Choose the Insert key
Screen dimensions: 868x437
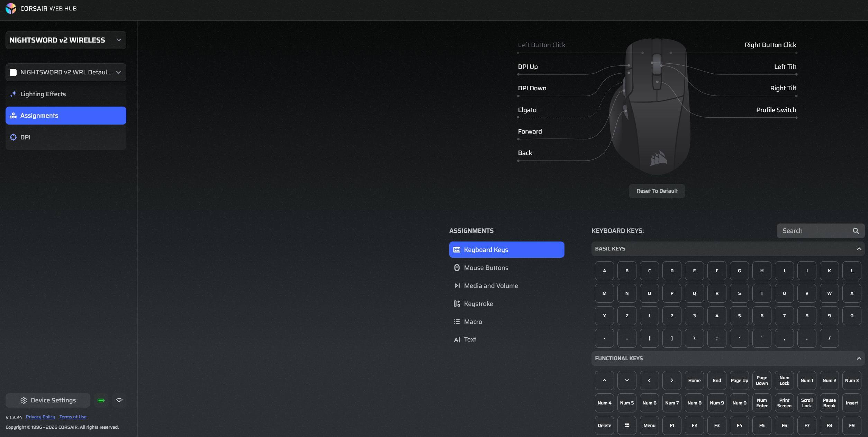[852, 403]
